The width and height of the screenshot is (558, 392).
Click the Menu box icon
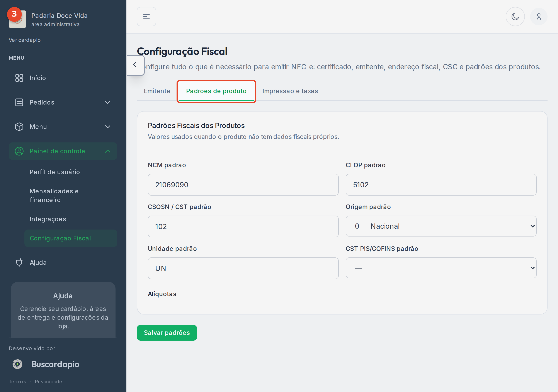point(19,127)
